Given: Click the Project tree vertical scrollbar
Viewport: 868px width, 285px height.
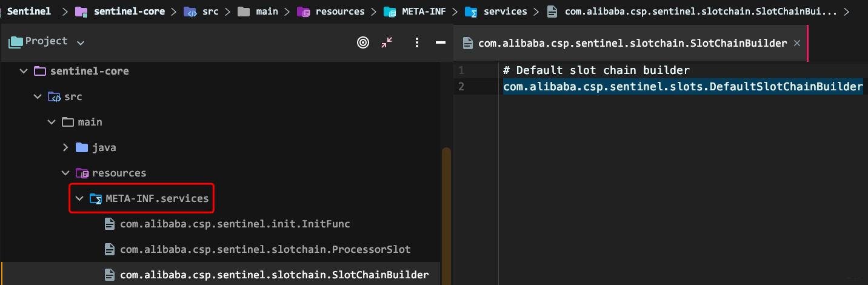Looking at the screenshot, I should (447, 215).
